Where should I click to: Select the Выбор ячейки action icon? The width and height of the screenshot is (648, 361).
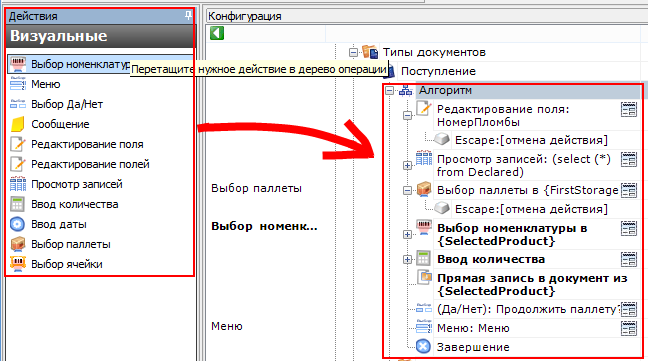[x=18, y=264]
